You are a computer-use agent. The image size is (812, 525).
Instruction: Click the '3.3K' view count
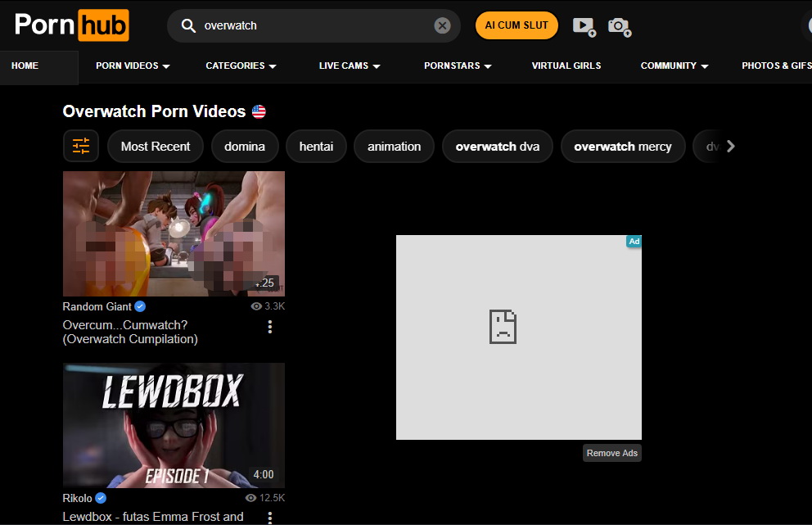(274, 306)
